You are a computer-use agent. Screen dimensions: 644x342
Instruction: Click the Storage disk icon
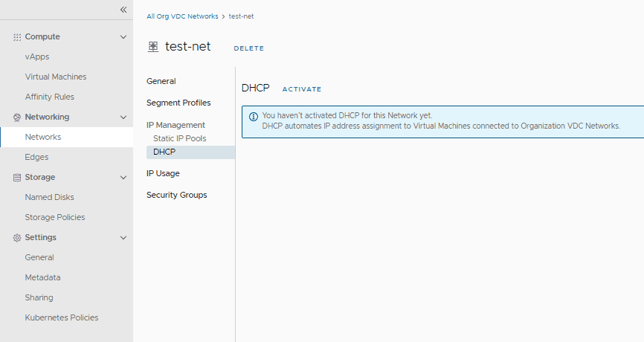click(x=17, y=178)
